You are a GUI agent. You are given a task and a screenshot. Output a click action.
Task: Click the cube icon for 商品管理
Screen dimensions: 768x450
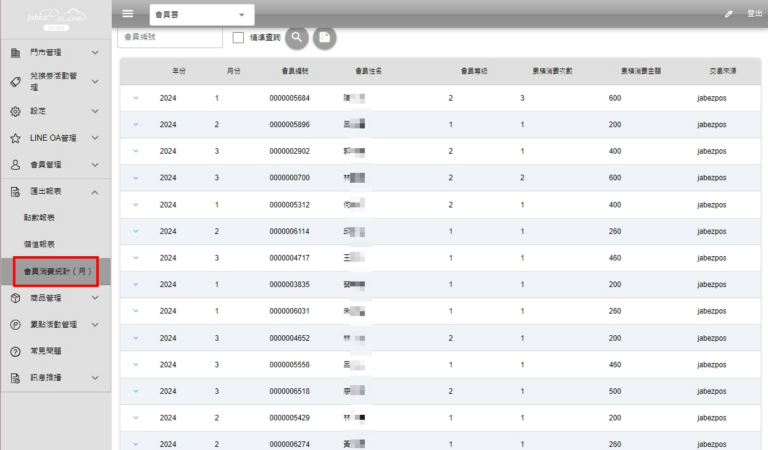tap(15, 298)
